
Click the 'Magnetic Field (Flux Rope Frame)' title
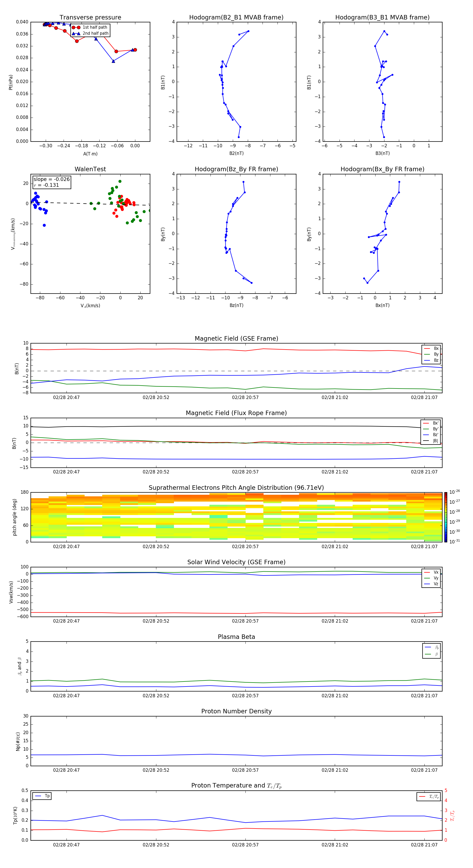[x=236, y=413]
